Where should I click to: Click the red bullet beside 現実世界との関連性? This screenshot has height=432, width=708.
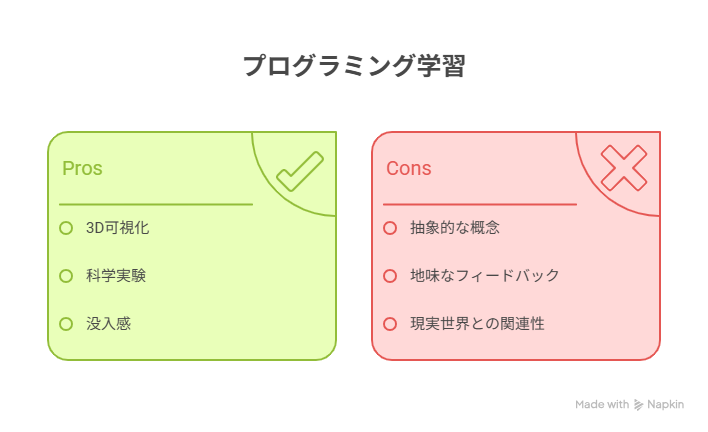390,324
